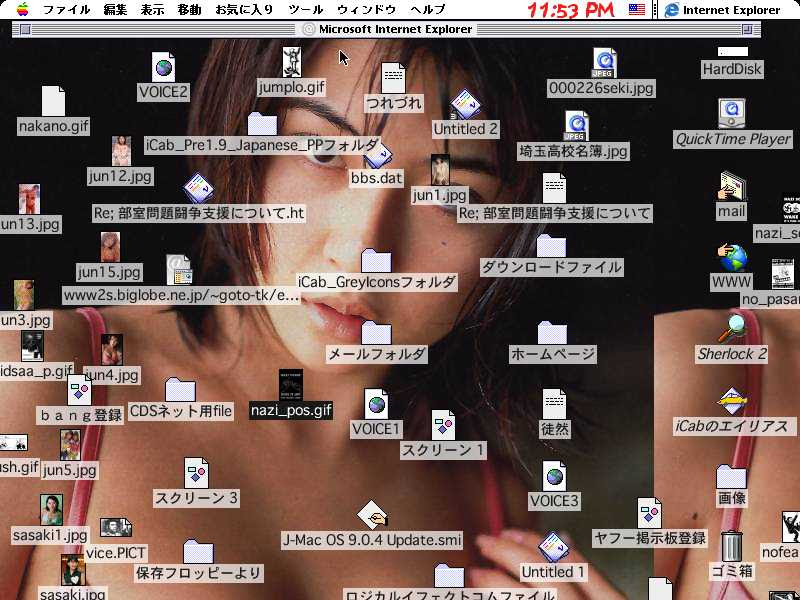800x600 pixels.
Task: Click the US flag keyboard input menu
Action: click(x=637, y=10)
